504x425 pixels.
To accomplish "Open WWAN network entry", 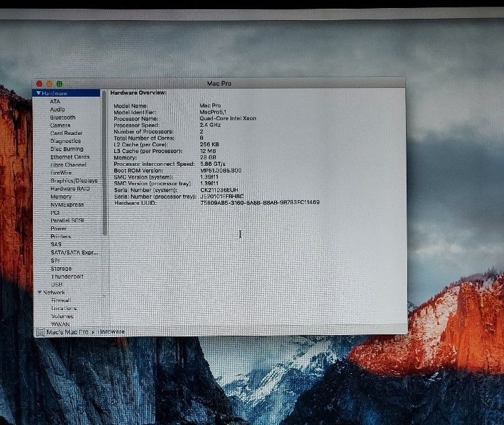I will [x=60, y=324].
